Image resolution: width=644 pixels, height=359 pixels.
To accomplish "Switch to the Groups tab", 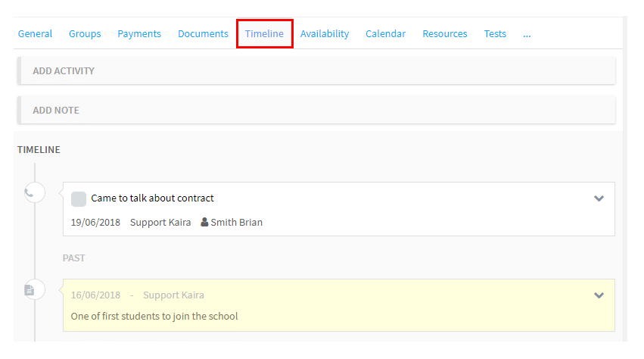I will 85,34.
